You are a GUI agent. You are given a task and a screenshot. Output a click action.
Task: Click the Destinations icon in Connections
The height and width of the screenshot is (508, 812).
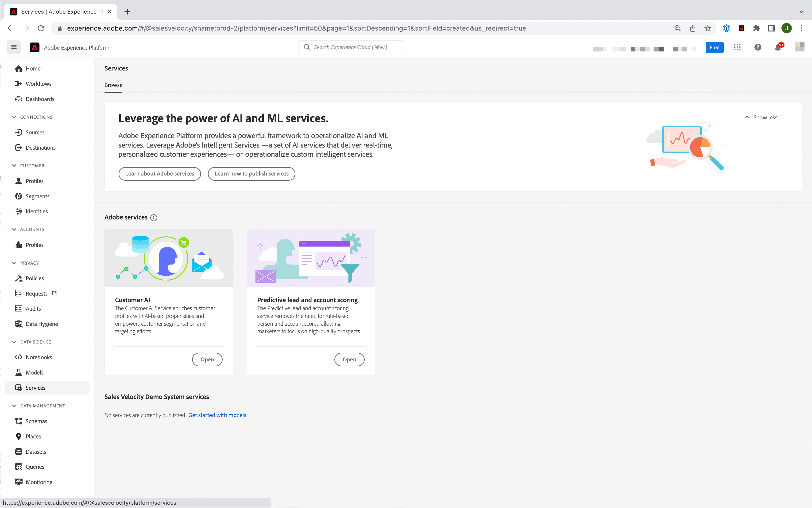18,147
